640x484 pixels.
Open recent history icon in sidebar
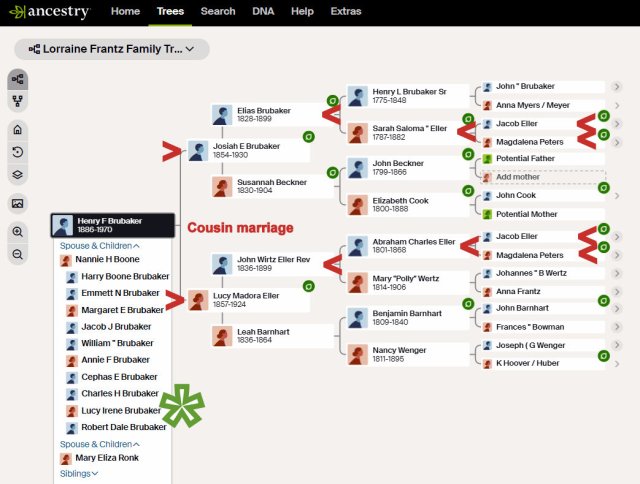click(17, 152)
